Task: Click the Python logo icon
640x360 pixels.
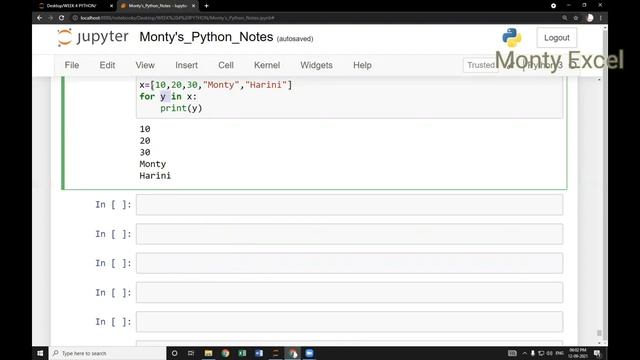Action: [511, 38]
